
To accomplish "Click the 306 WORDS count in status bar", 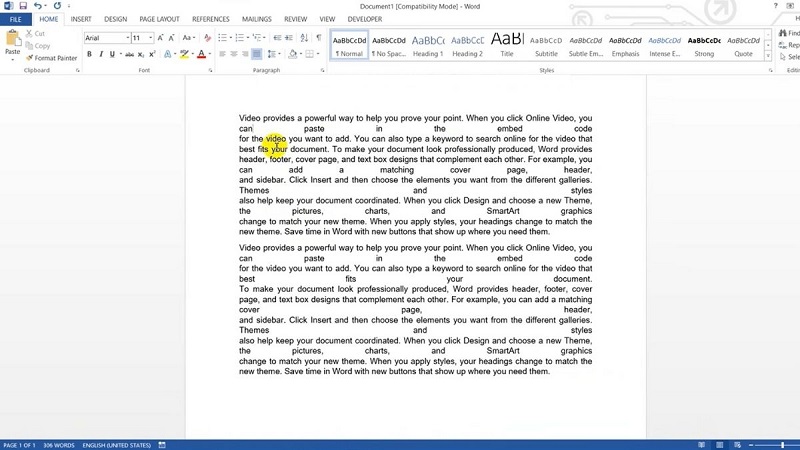I will coord(59,445).
